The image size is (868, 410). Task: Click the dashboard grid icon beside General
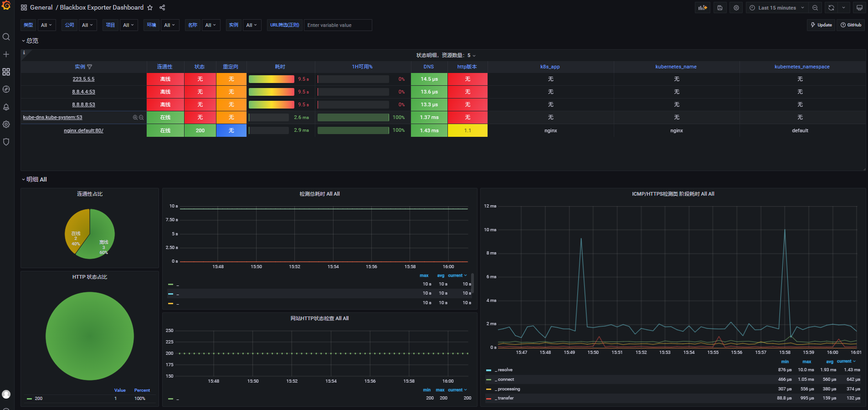[x=24, y=8]
